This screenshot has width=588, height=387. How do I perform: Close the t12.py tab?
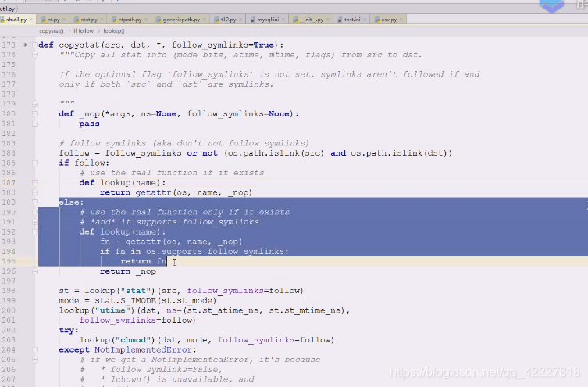(x=241, y=20)
